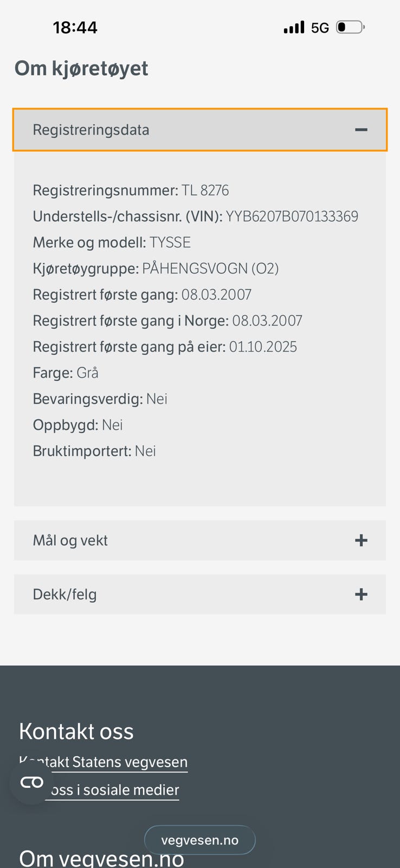Expand Dekk/felg using the plus icon

[x=361, y=594]
